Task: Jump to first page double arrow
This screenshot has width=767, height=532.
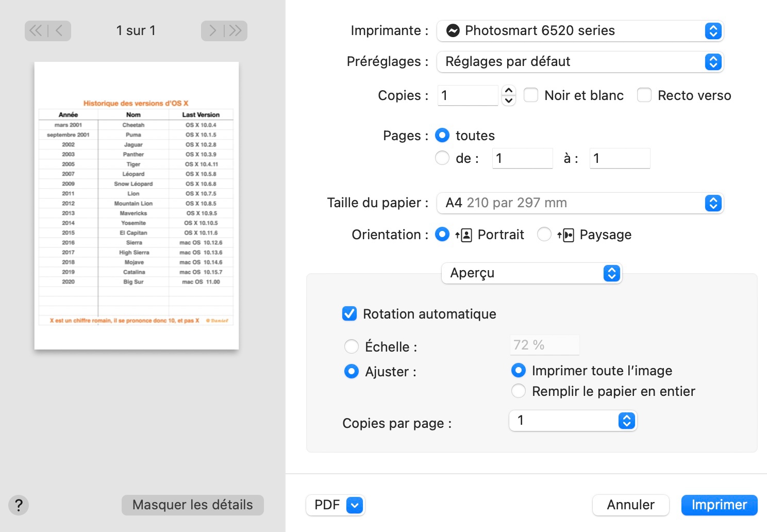Action: [36, 31]
